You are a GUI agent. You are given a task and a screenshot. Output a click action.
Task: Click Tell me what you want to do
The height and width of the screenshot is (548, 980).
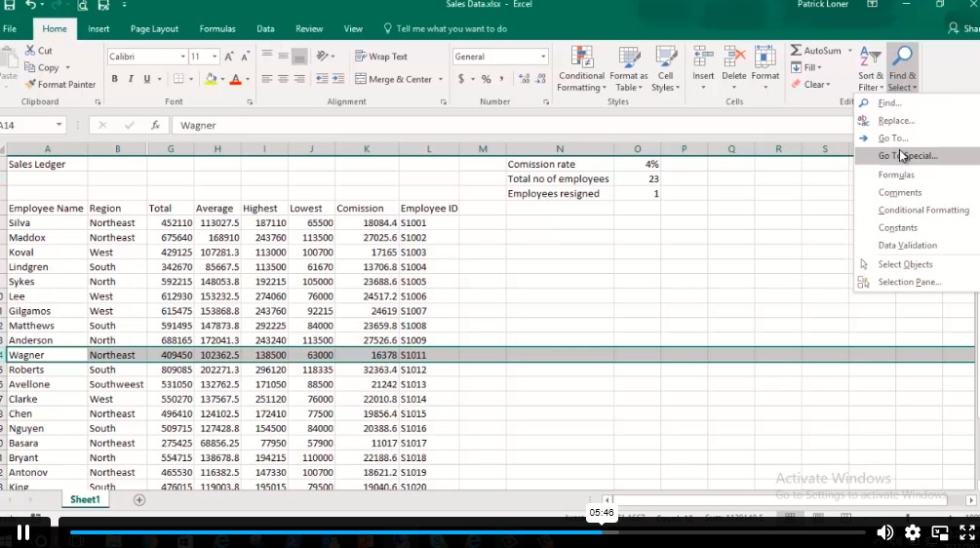445,28
